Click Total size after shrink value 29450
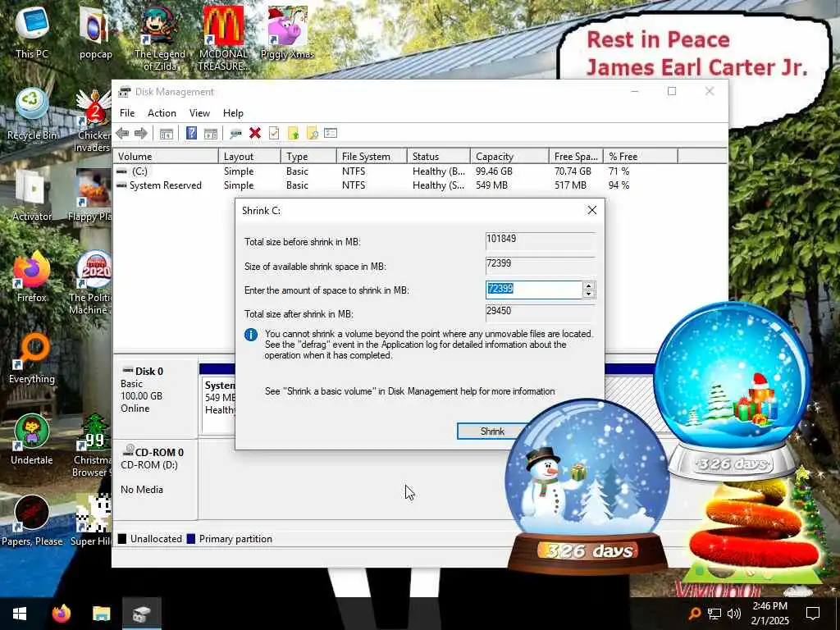This screenshot has height=630, width=840. pyautogui.click(x=540, y=313)
